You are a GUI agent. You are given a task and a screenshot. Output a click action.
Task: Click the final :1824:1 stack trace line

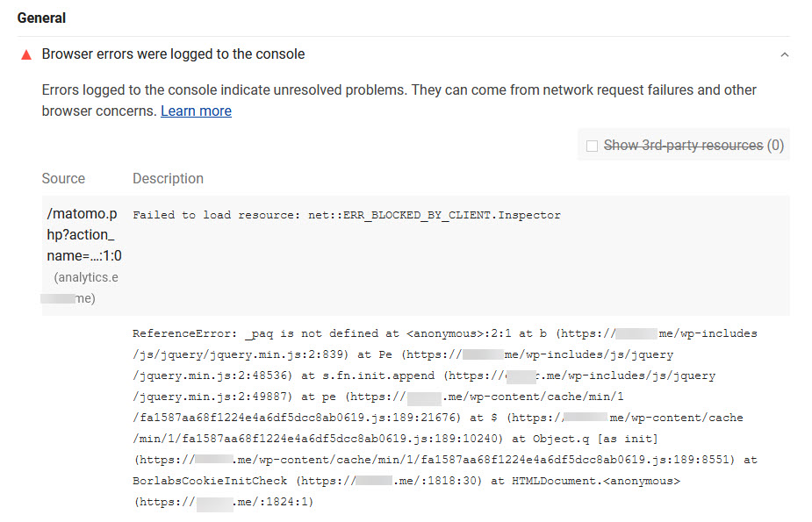[224, 502]
